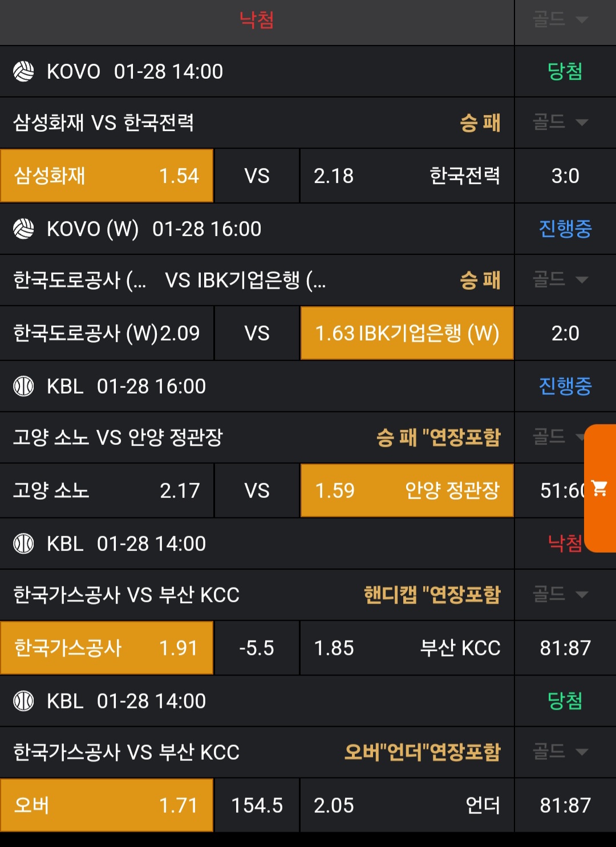
Task: Expand 골드 dropdown for 삼성화재 VS 한국전력
Action: (x=560, y=122)
